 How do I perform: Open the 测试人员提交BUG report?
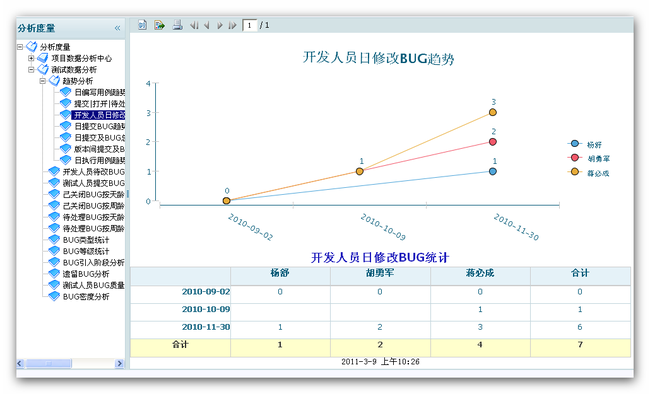coord(93,183)
